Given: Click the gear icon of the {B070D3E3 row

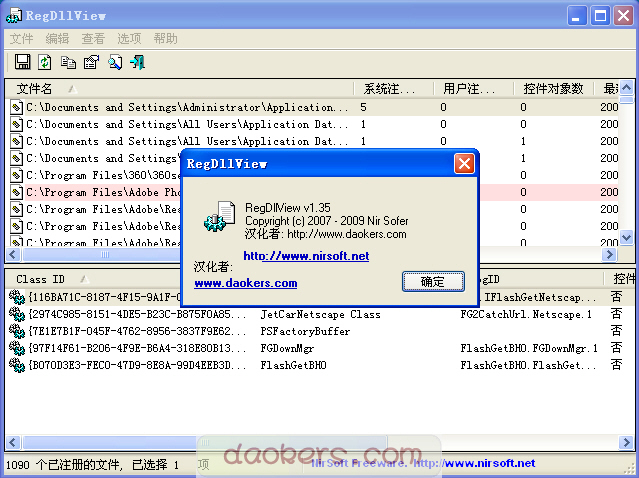Looking at the screenshot, I should pyautogui.click(x=17, y=365).
